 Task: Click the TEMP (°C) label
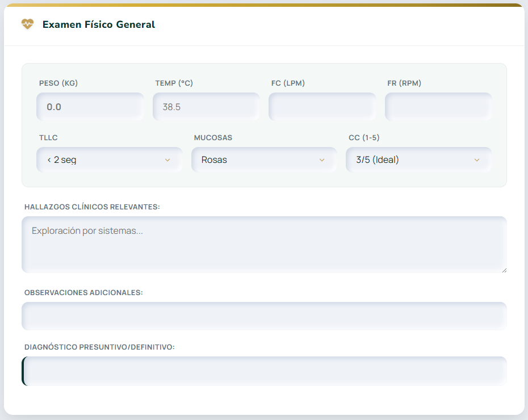click(x=174, y=83)
